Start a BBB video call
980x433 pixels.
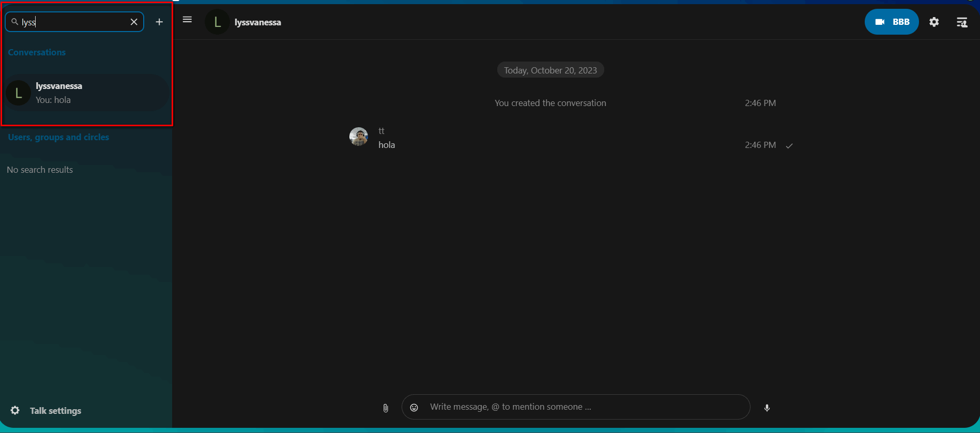point(892,22)
